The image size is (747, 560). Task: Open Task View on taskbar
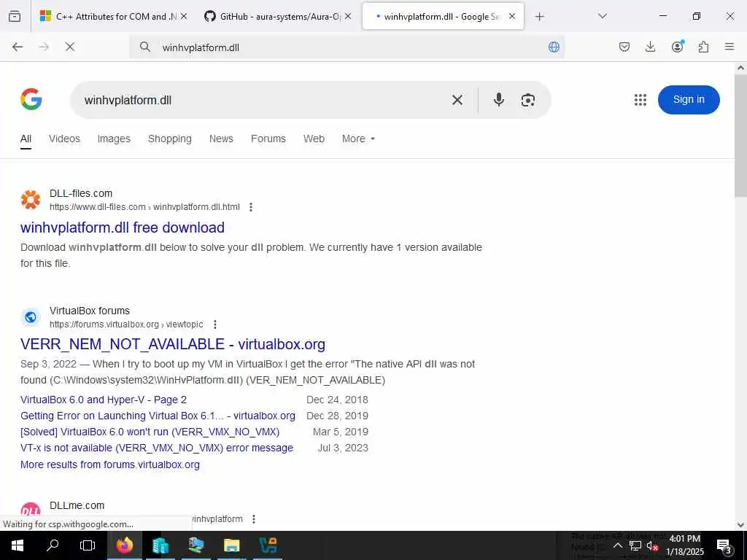(88, 545)
